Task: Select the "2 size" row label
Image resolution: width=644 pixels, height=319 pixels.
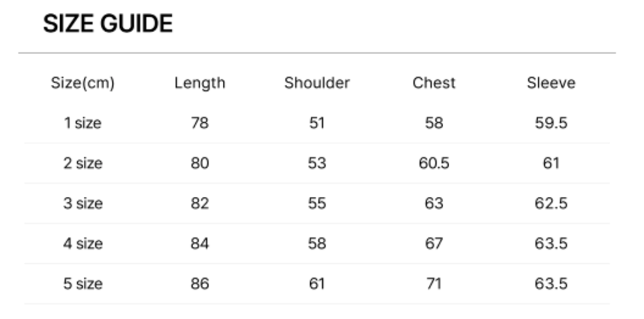Action: pos(83,163)
